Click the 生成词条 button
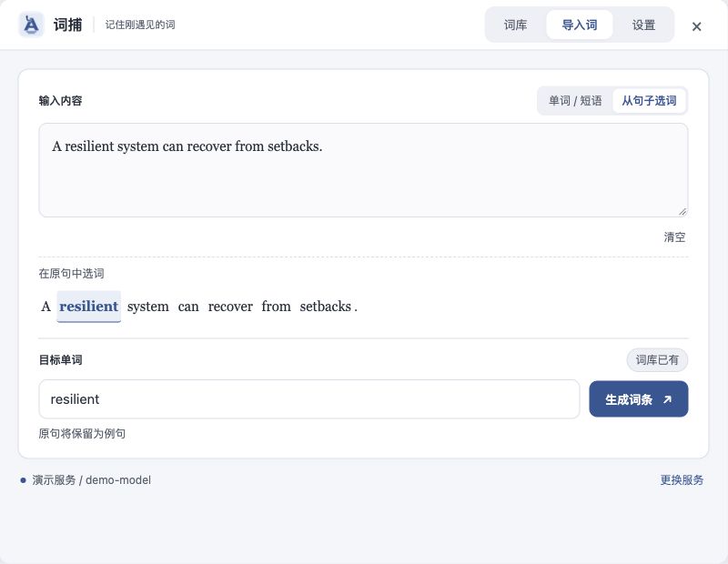Screen dimensions: 728x564 coord(639,399)
